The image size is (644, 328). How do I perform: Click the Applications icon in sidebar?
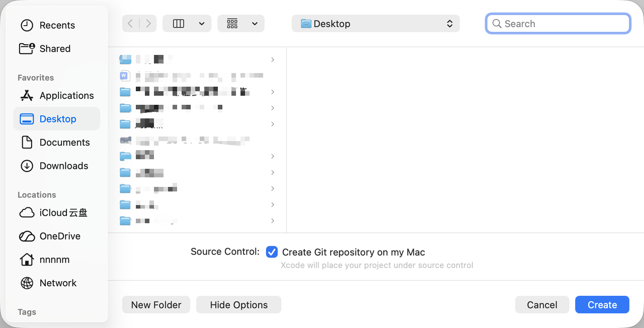[x=27, y=96]
